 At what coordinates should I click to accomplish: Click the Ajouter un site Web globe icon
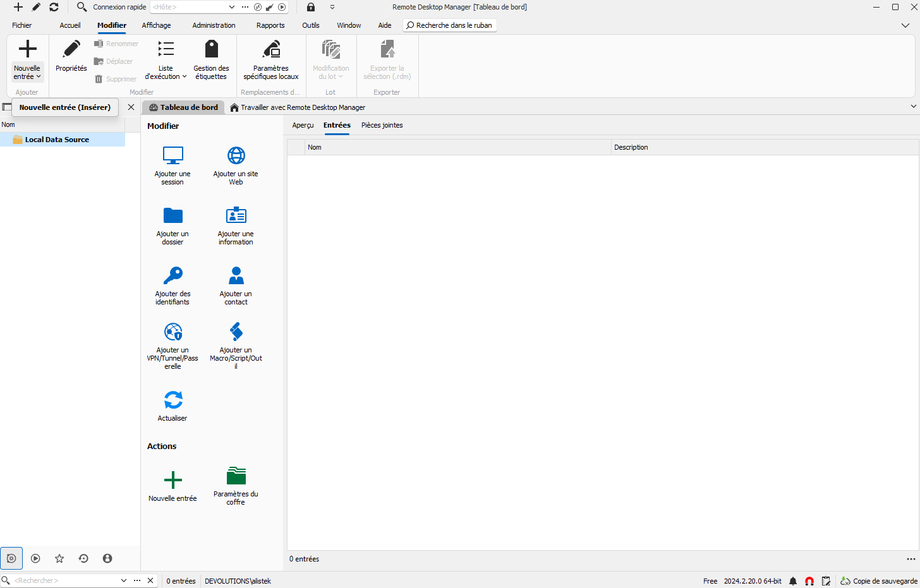point(236,155)
